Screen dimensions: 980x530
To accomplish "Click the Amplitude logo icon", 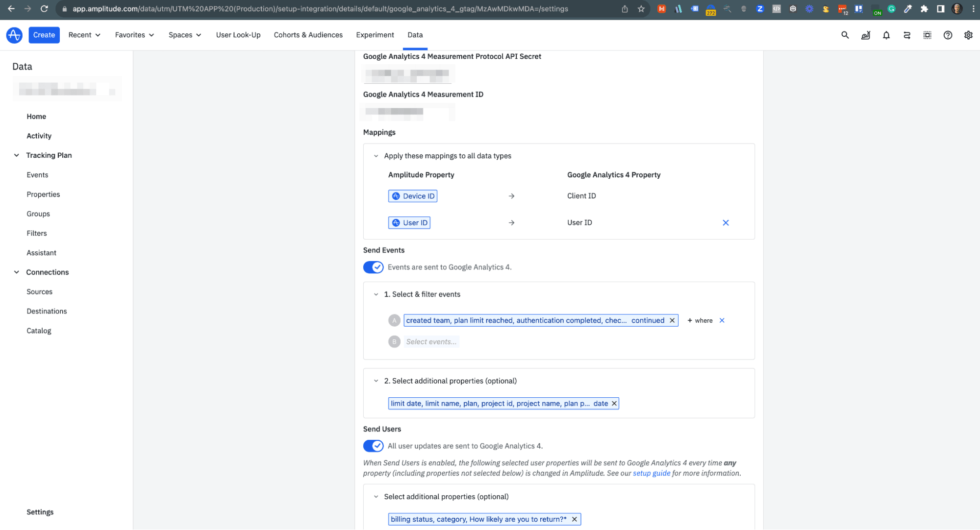I will coord(14,35).
